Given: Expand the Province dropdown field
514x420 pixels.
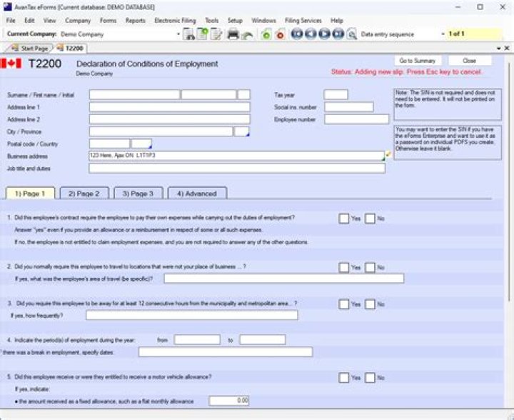Looking at the screenshot, I should point(242,131).
